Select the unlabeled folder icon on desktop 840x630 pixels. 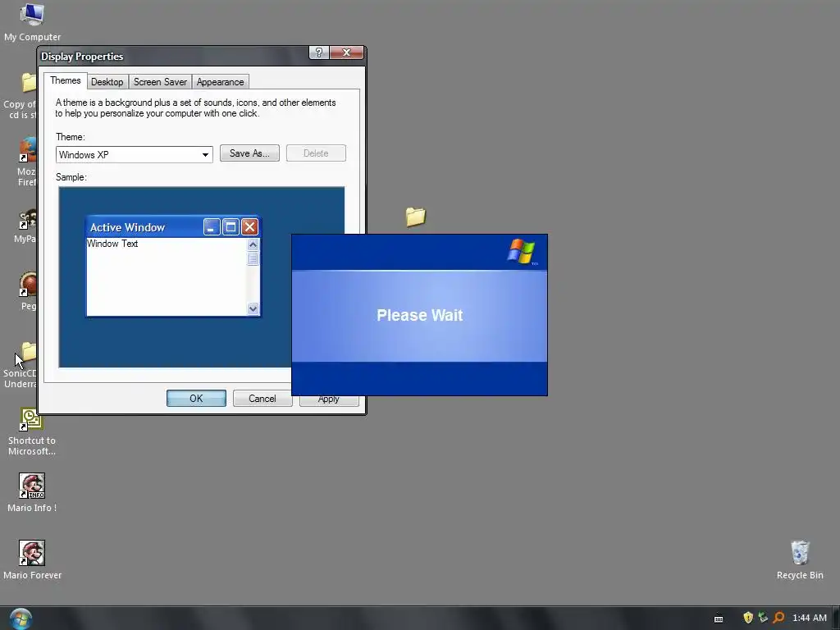415,217
